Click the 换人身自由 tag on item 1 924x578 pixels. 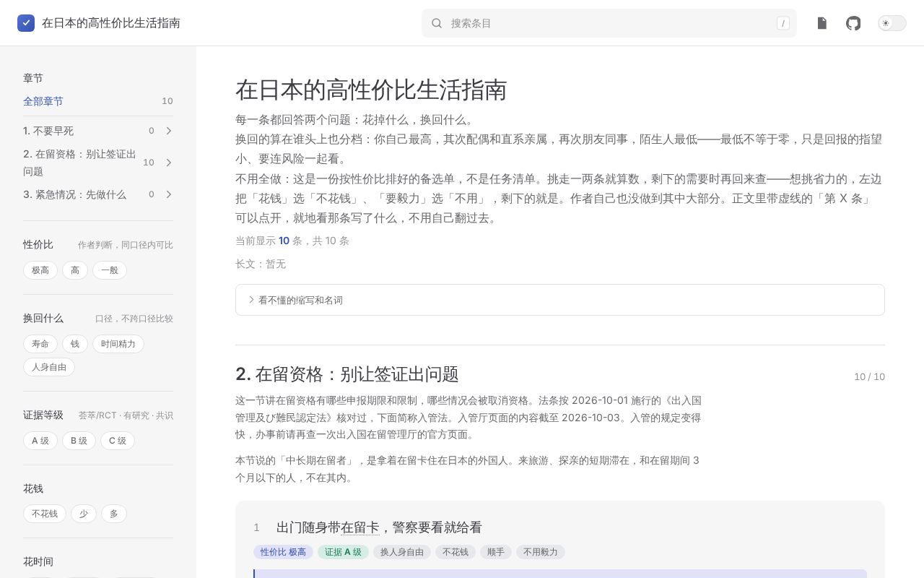[402, 552]
